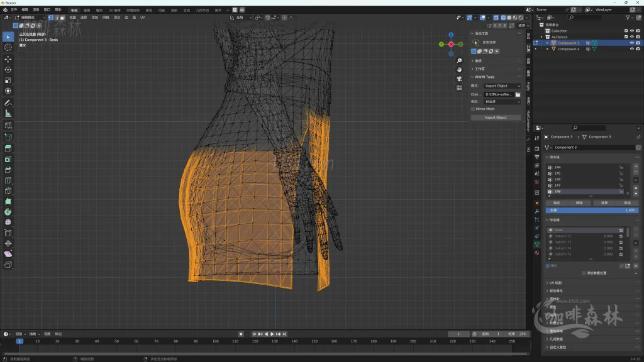Disable render camera icon for Component 4
The image size is (644, 362).
click(638, 49)
